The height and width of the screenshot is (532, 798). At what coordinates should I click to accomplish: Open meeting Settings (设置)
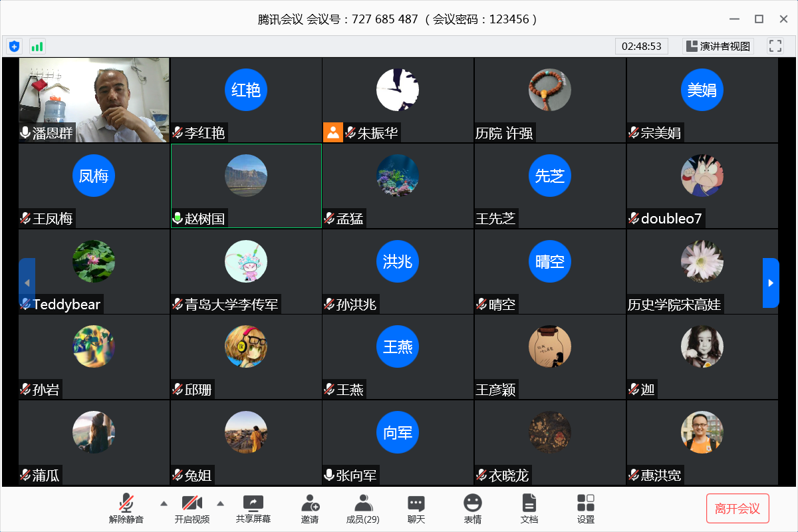point(586,509)
